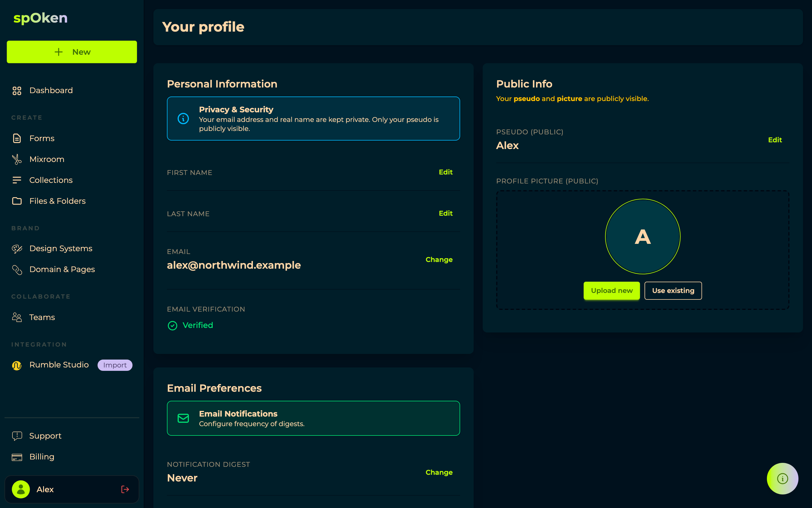Screen dimensions: 812x508
Task: Click the Upload new button
Action: pos(612,291)
